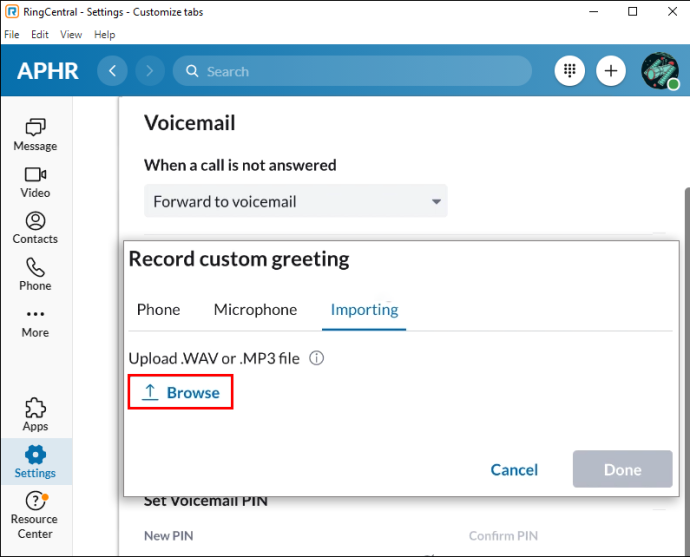Open the Message section in sidebar

point(35,135)
